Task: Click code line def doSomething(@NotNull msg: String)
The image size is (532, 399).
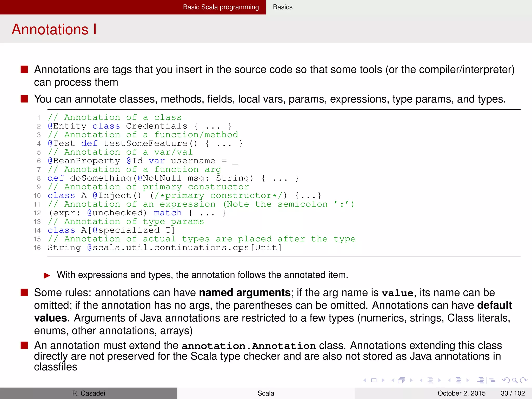Action: [173, 178]
